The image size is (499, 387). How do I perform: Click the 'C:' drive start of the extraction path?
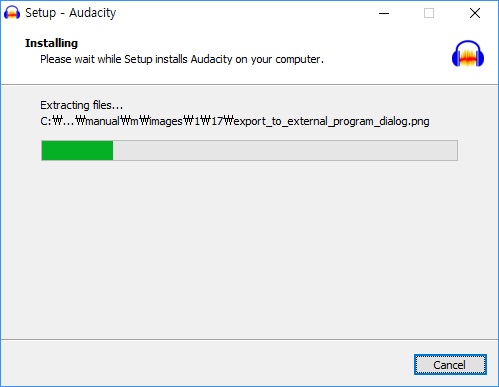click(x=46, y=121)
